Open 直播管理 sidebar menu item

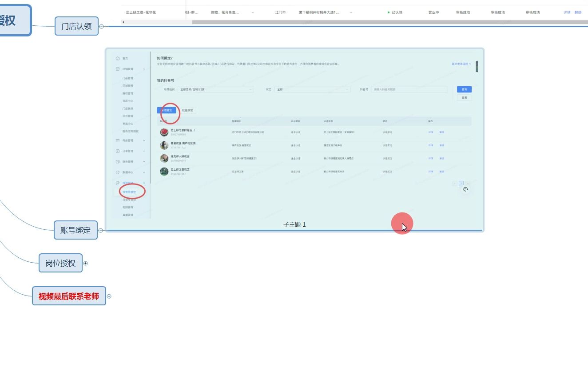(128, 215)
